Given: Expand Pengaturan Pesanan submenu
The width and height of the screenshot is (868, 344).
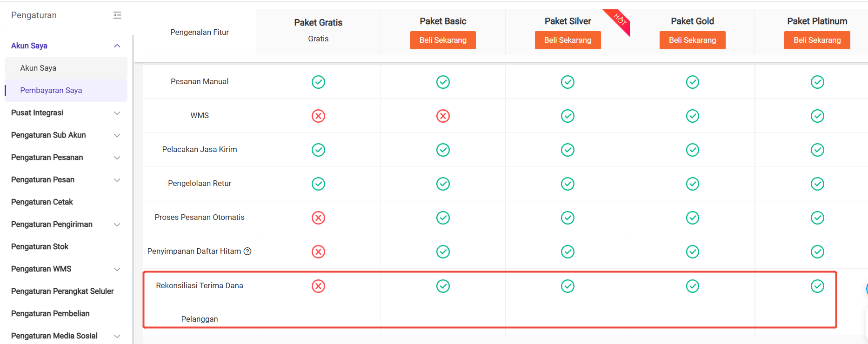Looking at the screenshot, I should pyautogui.click(x=117, y=158).
